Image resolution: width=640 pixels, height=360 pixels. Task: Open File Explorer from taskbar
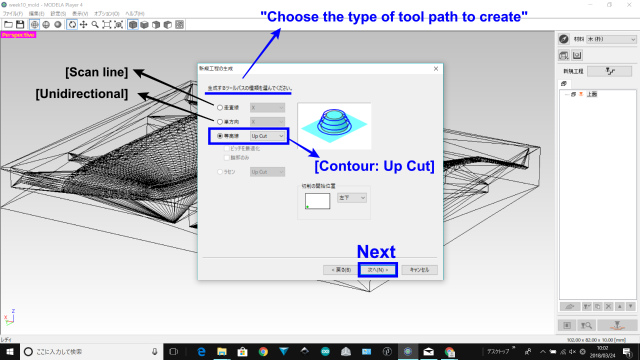(x=222, y=351)
